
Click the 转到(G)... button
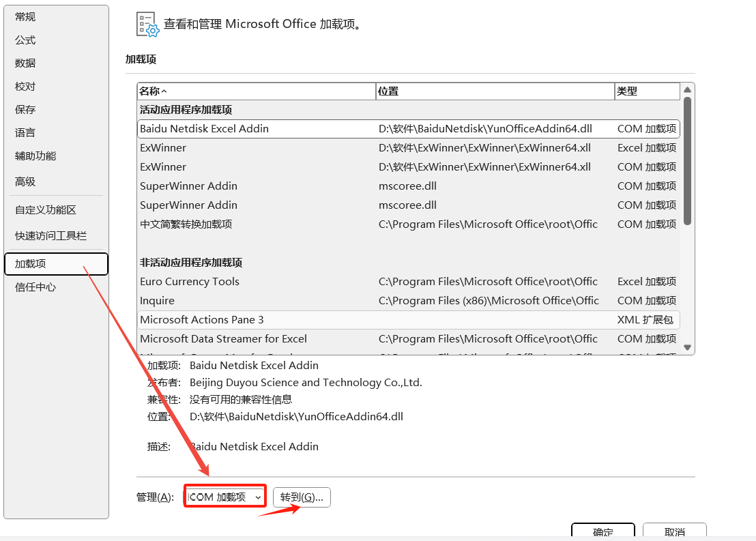pos(302,497)
